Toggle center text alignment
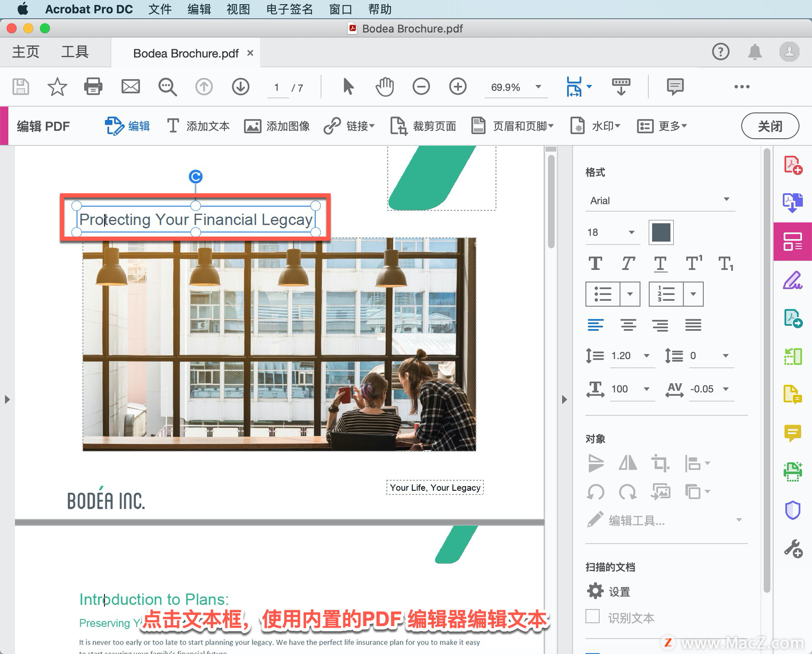The width and height of the screenshot is (812, 654). pyautogui.click(x=628, y=325)
